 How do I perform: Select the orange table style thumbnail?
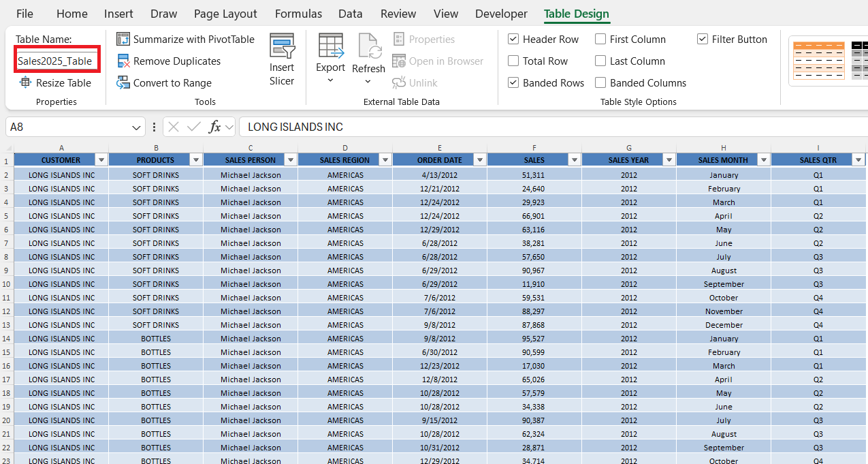(x=819, y=61)
